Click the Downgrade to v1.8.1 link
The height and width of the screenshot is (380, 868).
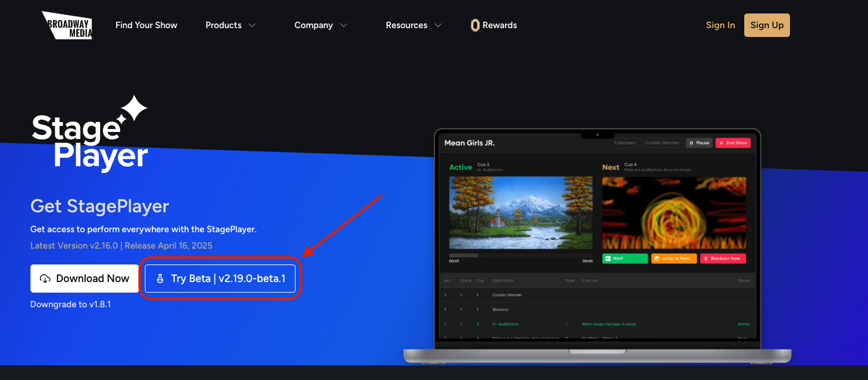(x=70, y=304)
